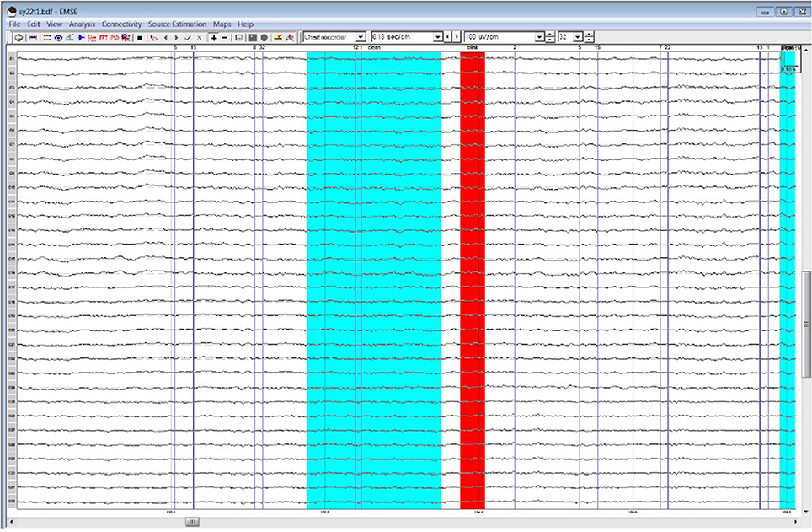Expand the 32 channel count dropdown
Screen dimensions: 812x532
(578, 37)
